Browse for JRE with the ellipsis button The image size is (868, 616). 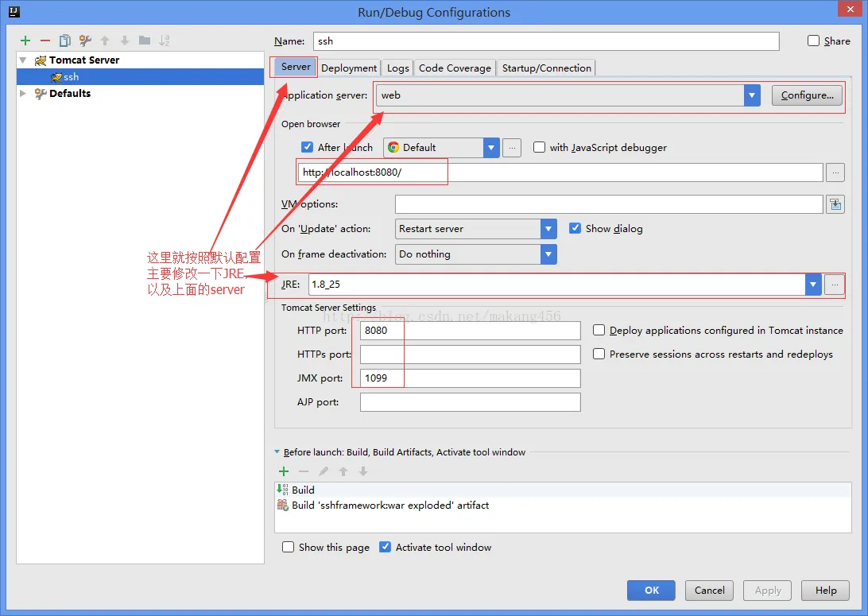tap(835, 285)
